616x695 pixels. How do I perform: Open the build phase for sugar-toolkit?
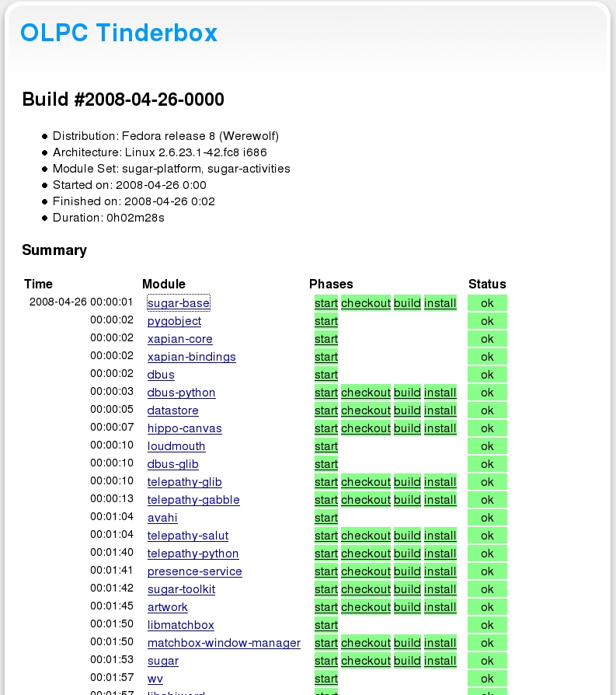407,589
